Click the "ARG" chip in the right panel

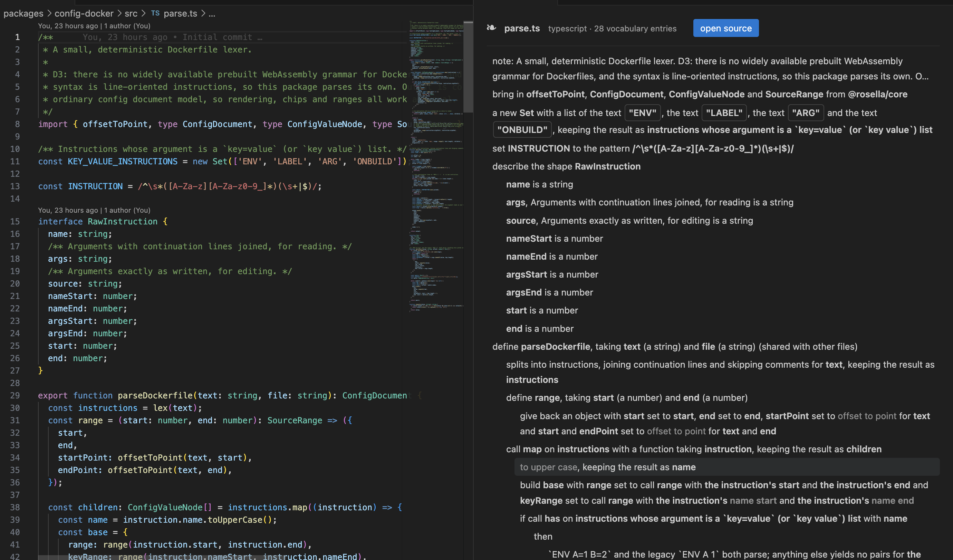806,113
